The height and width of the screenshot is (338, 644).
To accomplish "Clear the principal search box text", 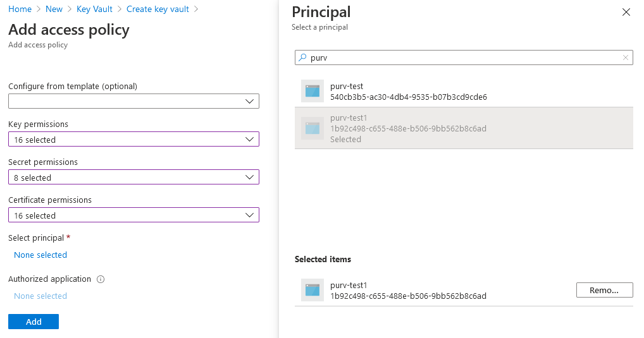I will click(x=626, y=57).
